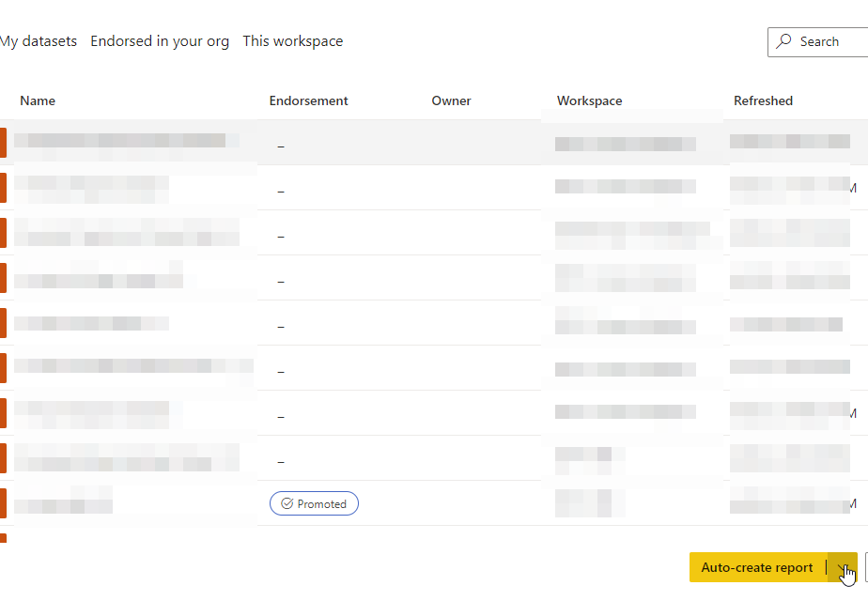Screen dimensions: 868x601
Task: Sort by the Refreshed column header
Action: [763, 100]
